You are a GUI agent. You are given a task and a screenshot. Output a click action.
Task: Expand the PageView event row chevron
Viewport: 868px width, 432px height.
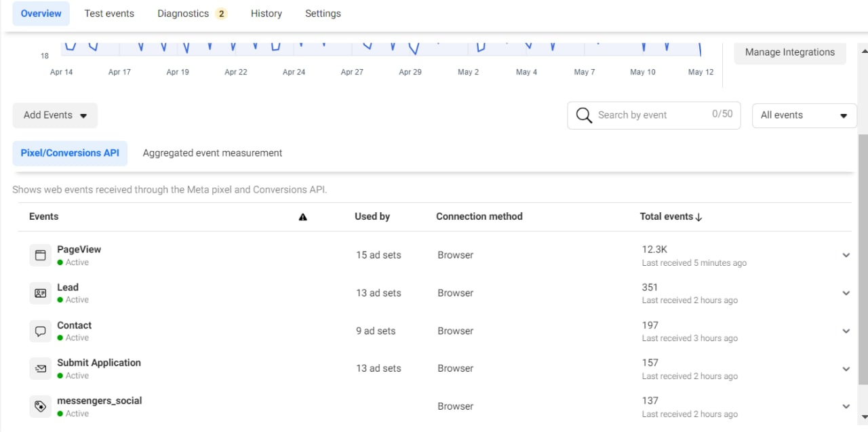point(846,256)
